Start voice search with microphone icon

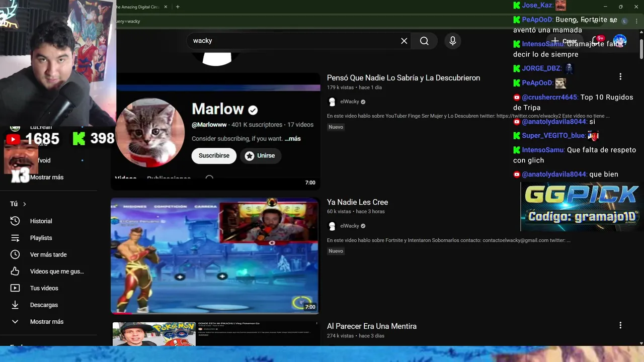(453, 41)
